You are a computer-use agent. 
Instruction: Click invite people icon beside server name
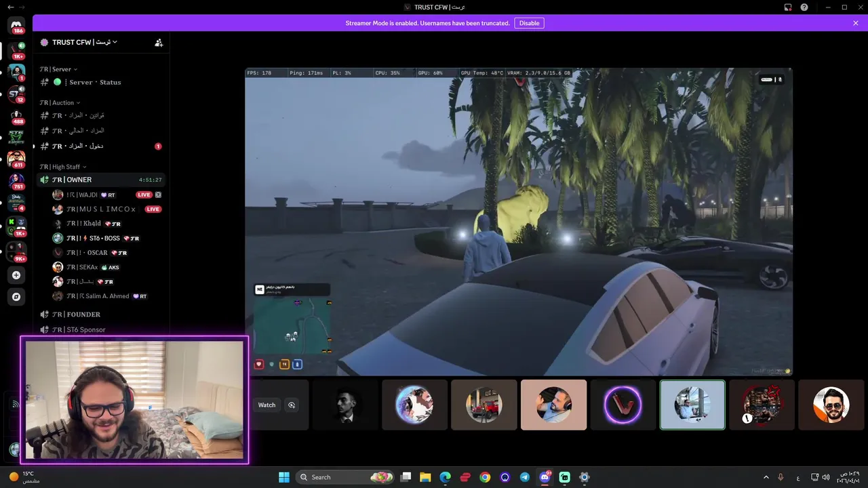tap(159, 42)
